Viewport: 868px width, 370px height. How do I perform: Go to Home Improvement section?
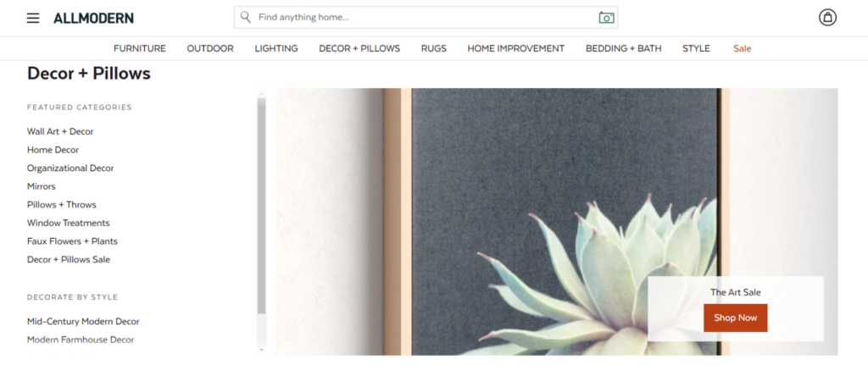[515, 48]
